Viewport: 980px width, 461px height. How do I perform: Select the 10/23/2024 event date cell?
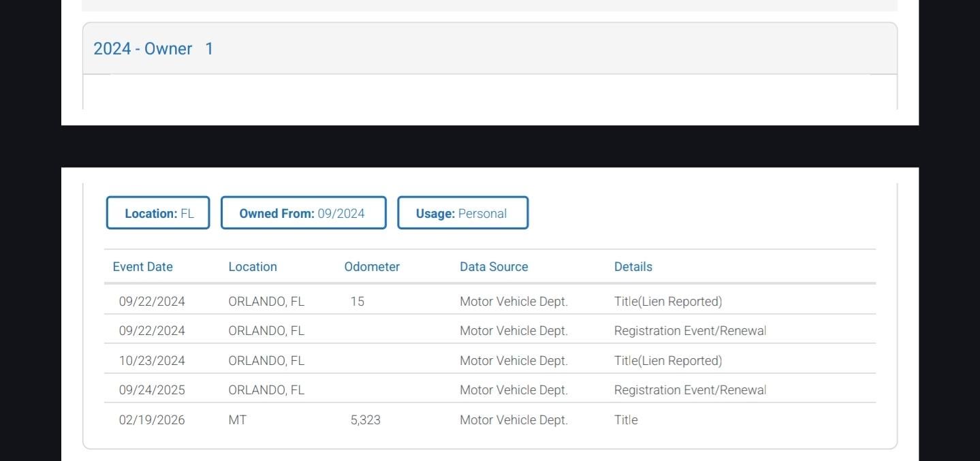click(152, 361)
